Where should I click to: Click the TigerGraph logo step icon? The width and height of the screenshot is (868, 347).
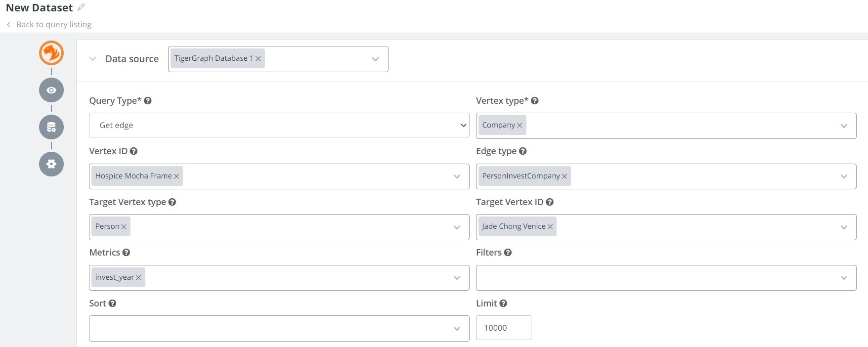coord(51,53)
